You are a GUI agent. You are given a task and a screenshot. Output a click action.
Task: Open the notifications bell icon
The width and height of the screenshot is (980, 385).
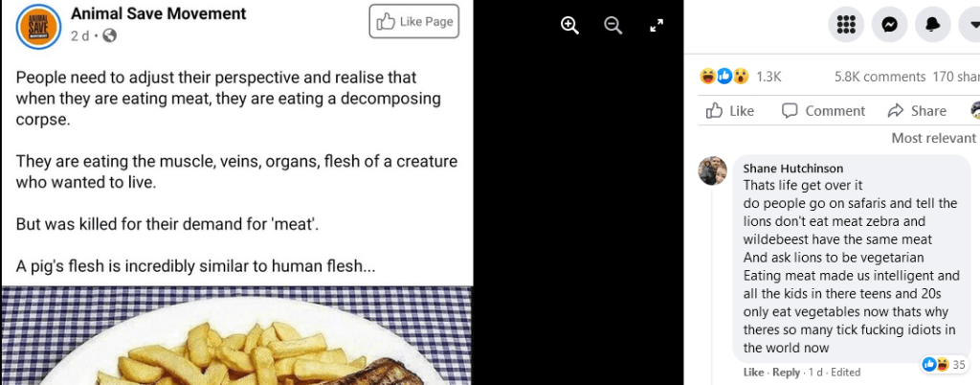[x=932, y=26]
